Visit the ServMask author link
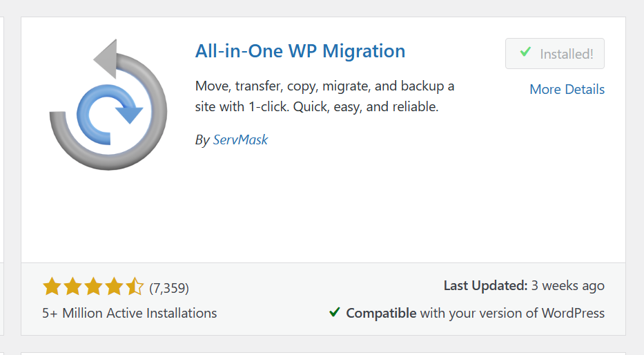 [x=240, y=140]
